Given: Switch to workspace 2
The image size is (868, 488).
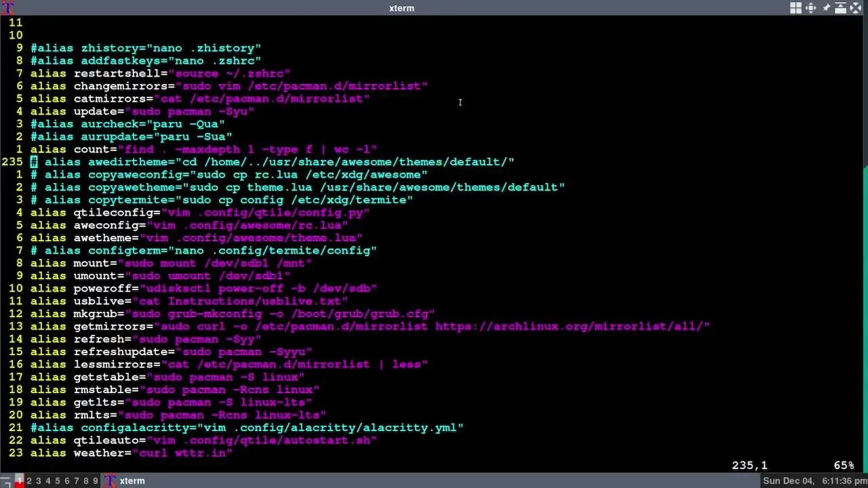Looking at the screenshot, I should [28, 481].
